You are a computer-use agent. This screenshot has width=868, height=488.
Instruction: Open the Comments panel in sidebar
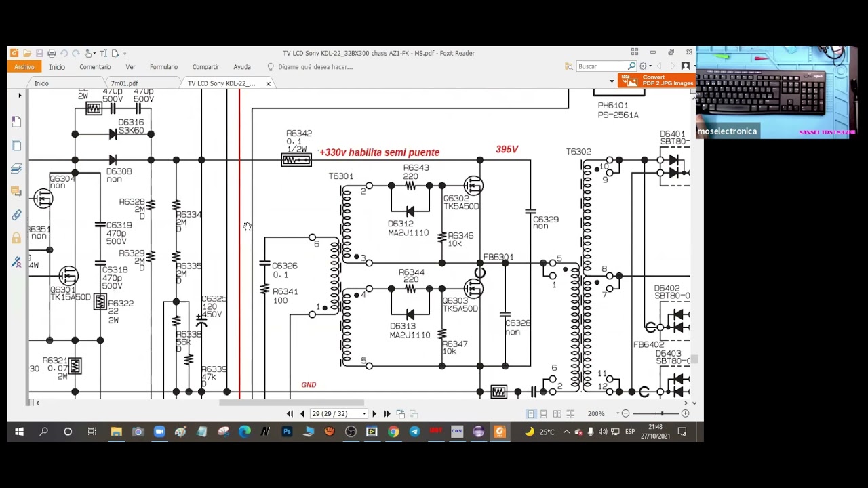click(x=16, y=192)
